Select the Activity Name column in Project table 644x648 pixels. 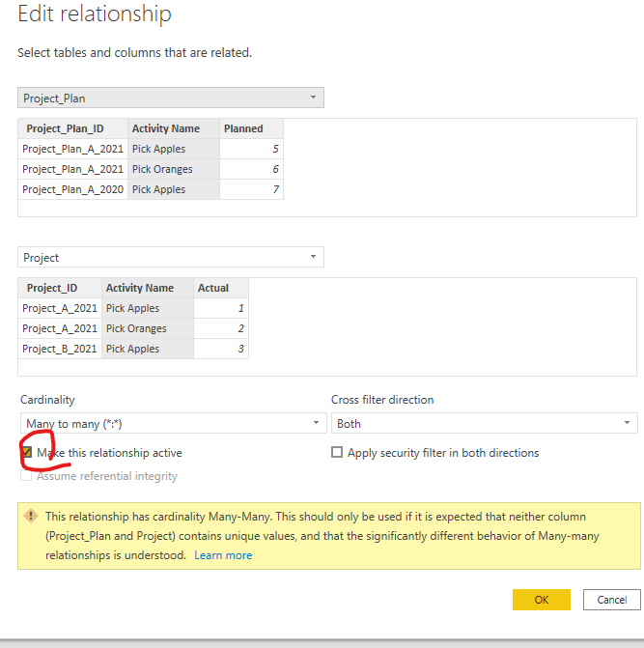click(x=148, y=288)
